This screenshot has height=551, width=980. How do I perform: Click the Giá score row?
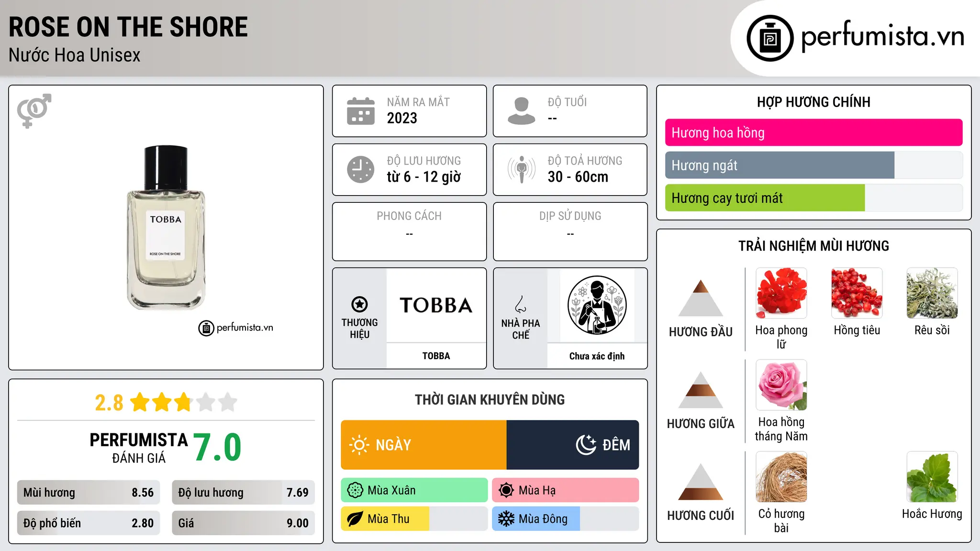coord(243,523)
